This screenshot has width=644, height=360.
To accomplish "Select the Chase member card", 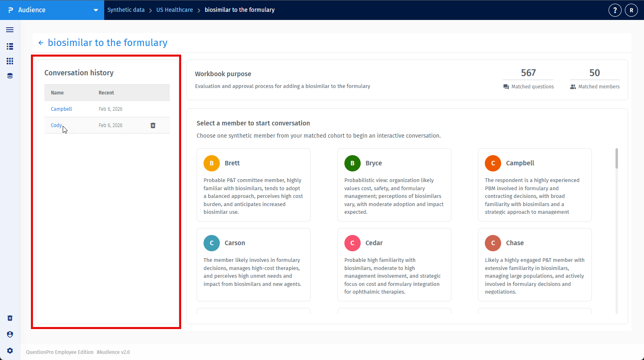I will (x=535, y=265).
